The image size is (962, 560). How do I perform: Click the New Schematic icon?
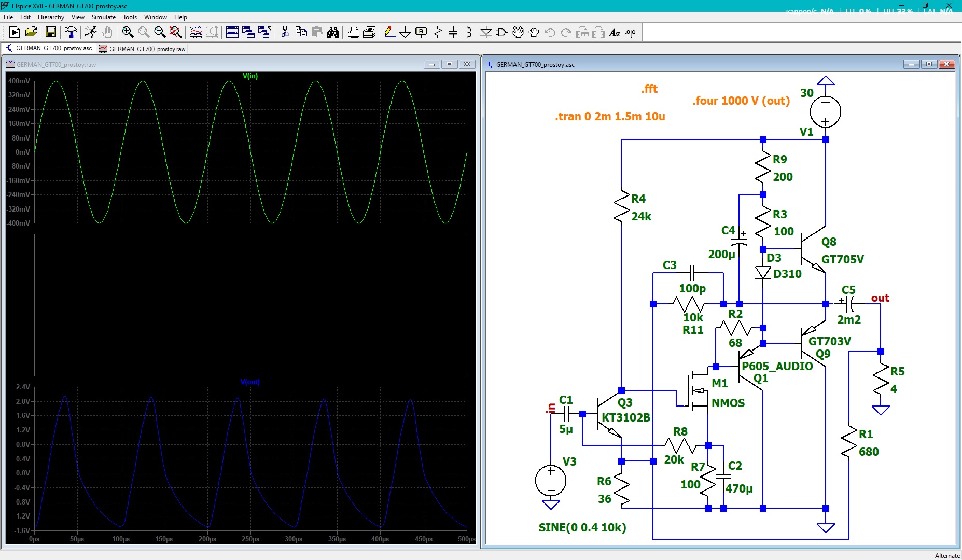tap(15, 33)
